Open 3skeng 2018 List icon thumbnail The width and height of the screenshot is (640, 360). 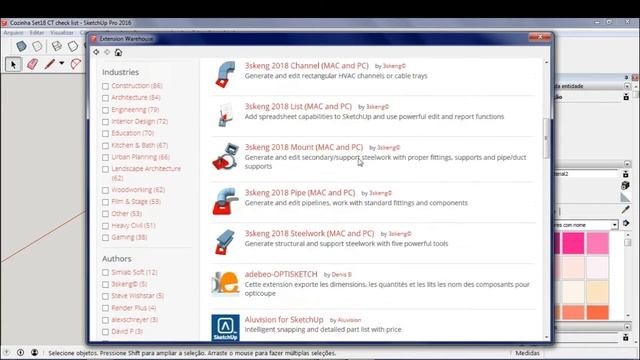(225, 115)
